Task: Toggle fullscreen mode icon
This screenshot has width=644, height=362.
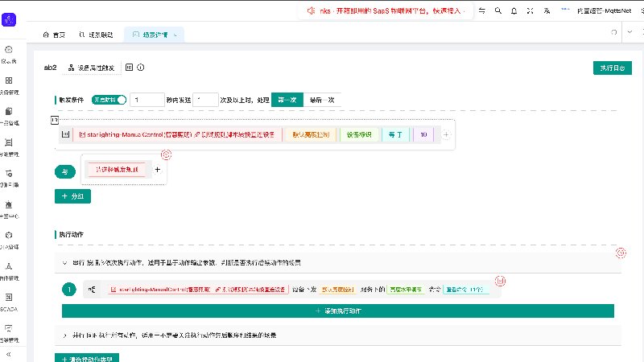Action: pyautogui.click(x=530, y=10)
